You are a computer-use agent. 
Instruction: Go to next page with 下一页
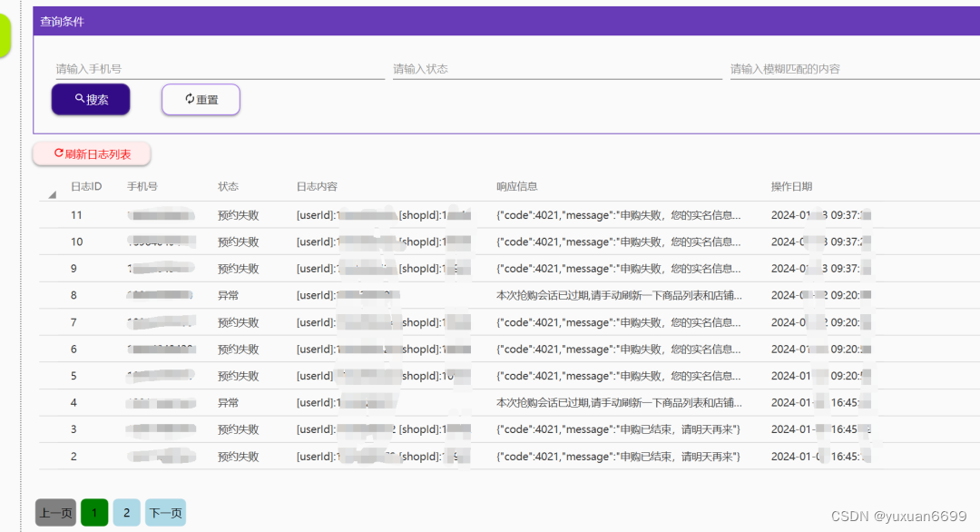point(165,513)
